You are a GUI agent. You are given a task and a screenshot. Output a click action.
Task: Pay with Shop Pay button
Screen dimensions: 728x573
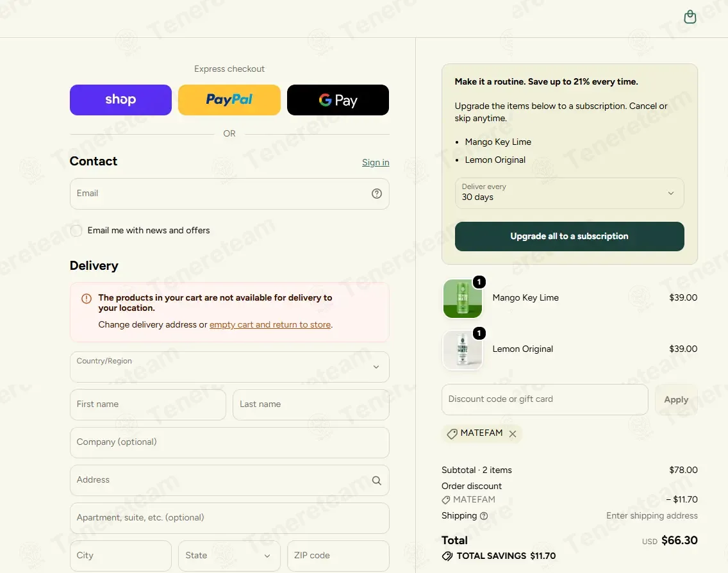point(120,100)
